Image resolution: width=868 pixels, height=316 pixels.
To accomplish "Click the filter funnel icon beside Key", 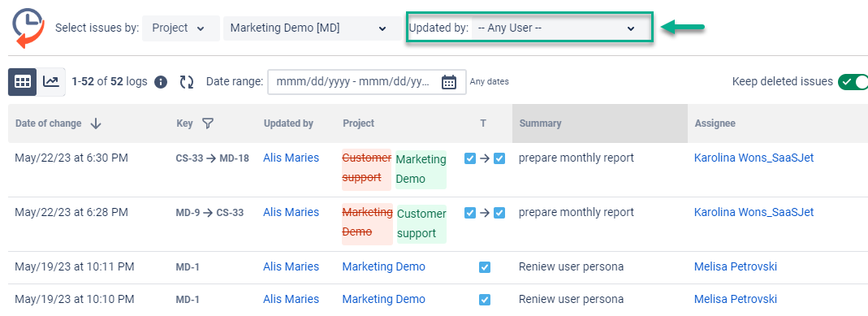I will [208, 123].
